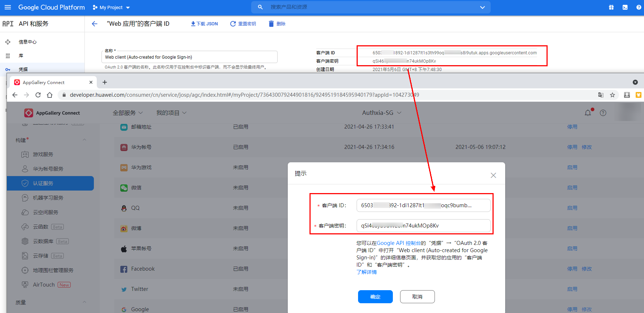The width and height of the screenshot is (644, 313).
Task: Open the My Project selector dropdown
Action: coord(111,7)
